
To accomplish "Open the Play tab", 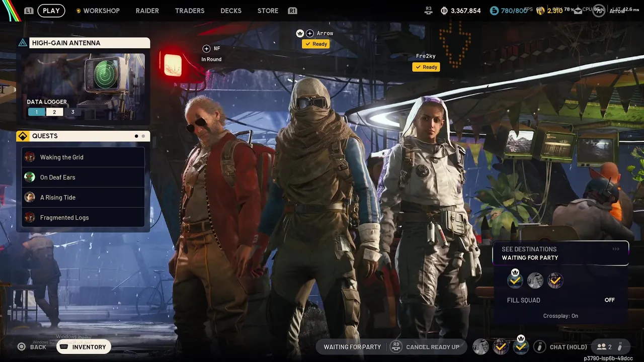I will click(x=51, y=11).
